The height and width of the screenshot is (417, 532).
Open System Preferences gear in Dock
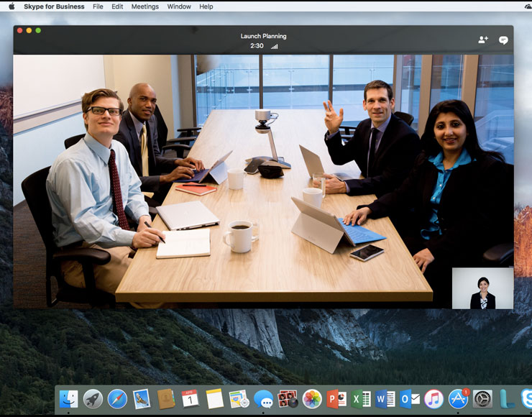(483, 399)
